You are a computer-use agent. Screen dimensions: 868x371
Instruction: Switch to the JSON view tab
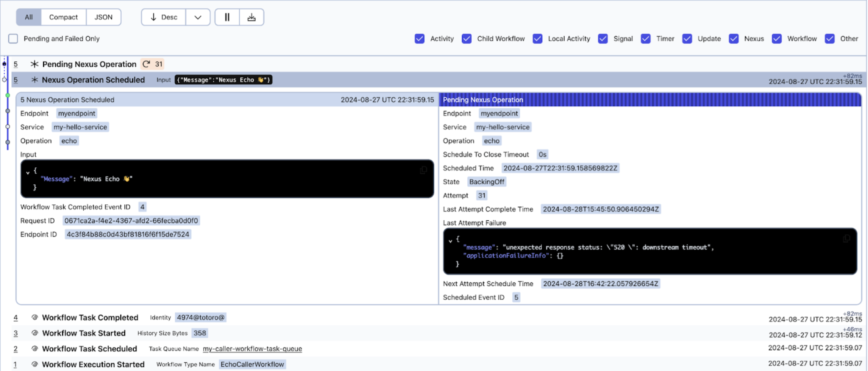(x=103, y=17)
